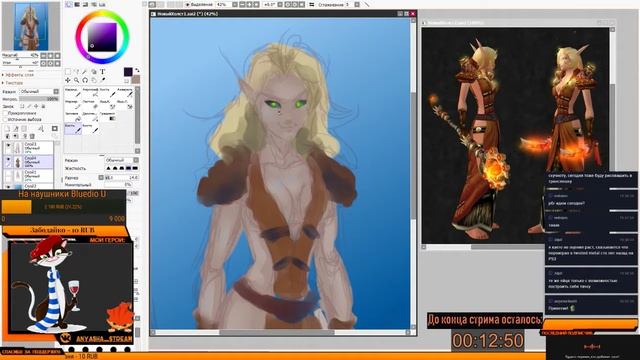
Task: Open the rotation angle dropdown arrow
Action: pyautogui.click(x=280, y=4)
